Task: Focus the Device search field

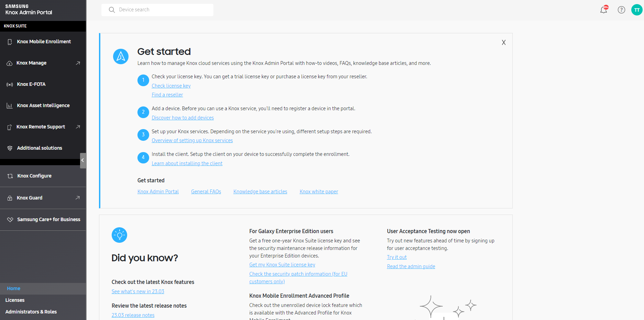Action: coord(157,10)
